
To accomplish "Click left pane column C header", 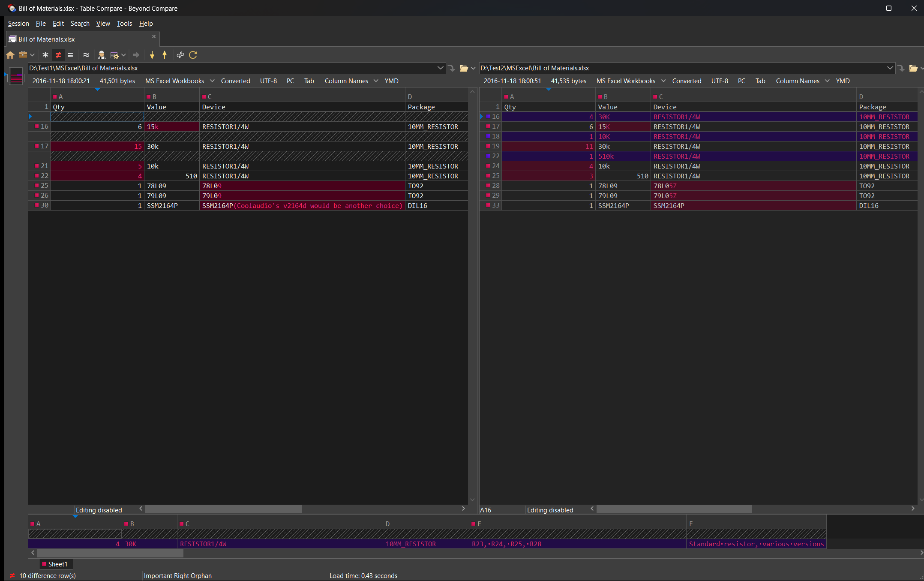I will pos(302,96).
